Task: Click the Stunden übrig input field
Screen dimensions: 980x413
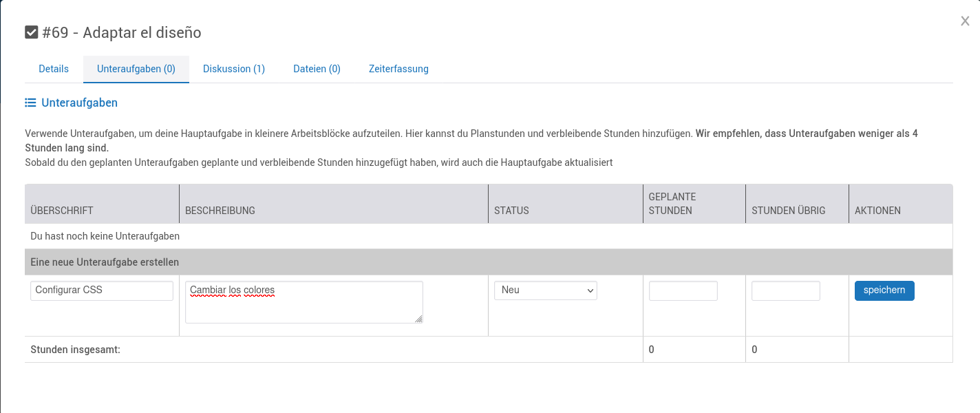Action: (x=786, y=290)
